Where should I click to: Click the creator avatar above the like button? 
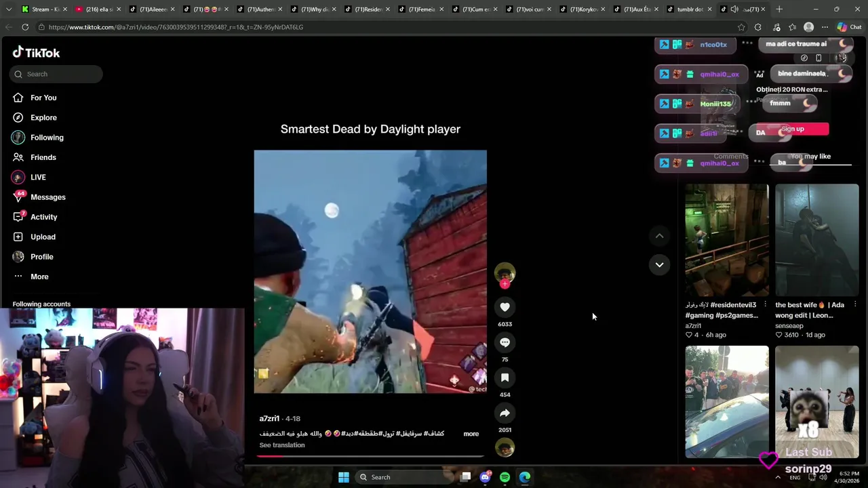tap(505, 273)
